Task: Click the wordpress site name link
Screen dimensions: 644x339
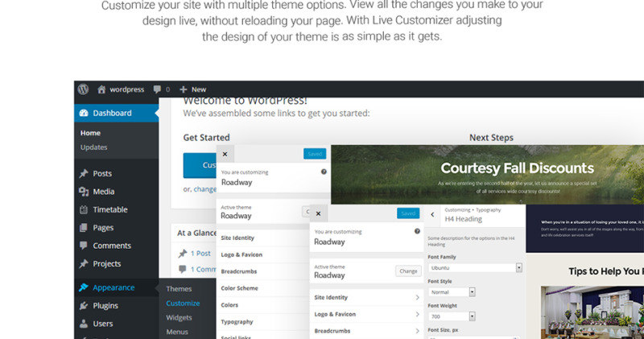Action: pos(126,89)
